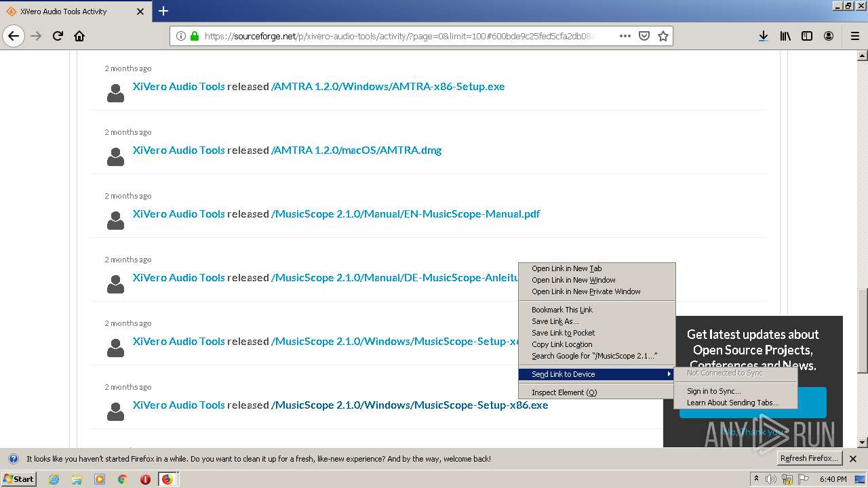This screenshot has width=868, height=488.
Task: Click user avatar beside MusicScope-Setup-x86.exe release
Action: point(116,411)
